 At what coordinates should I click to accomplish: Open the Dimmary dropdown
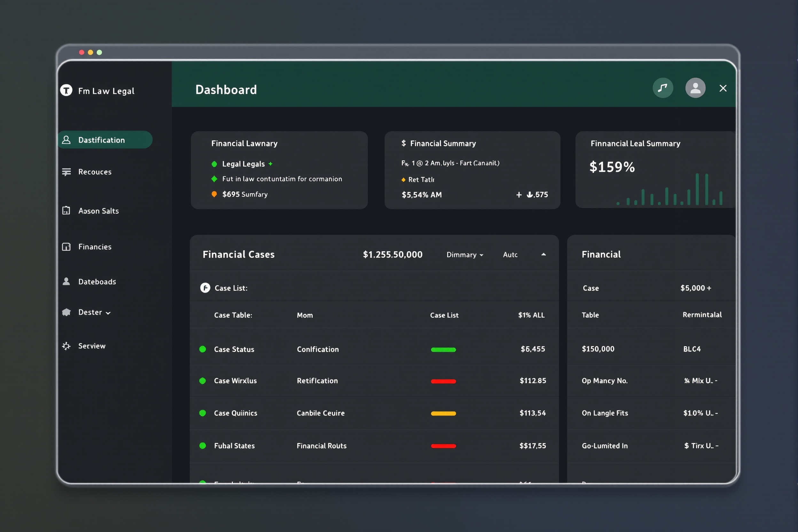tap(465, 254)
